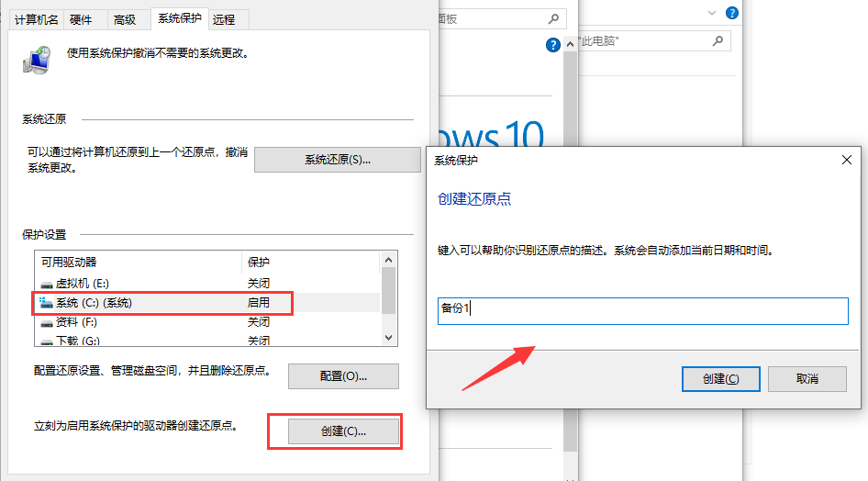
Task: Click 创建(C)... in the system properties window
Action: click(343, 431)
